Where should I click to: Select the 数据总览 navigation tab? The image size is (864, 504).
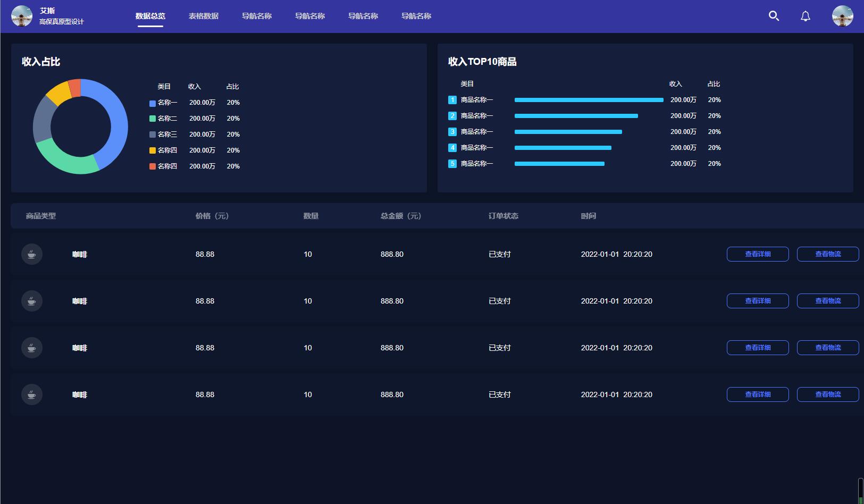pos(150,16)
